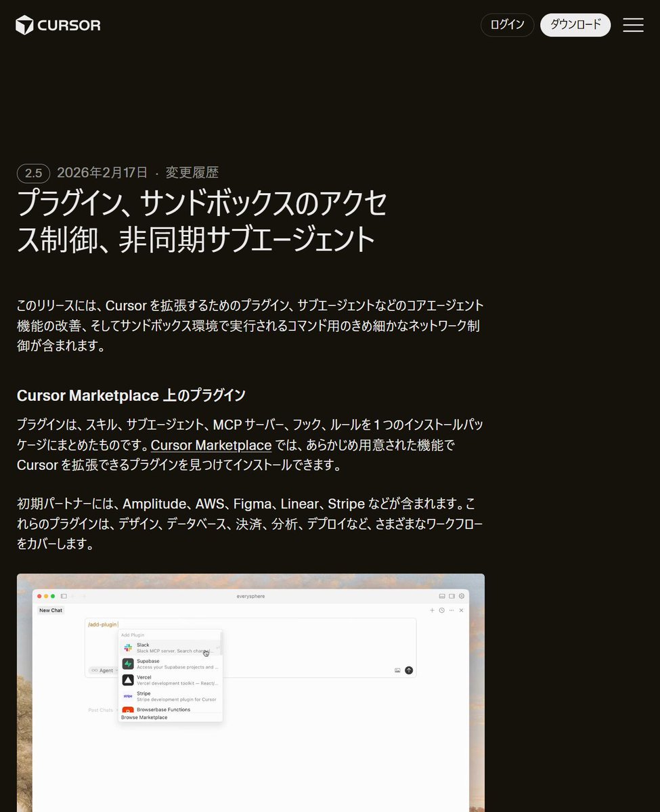
Task: Click the settings gear icon in demo titlebar
Action: (462, 596)
